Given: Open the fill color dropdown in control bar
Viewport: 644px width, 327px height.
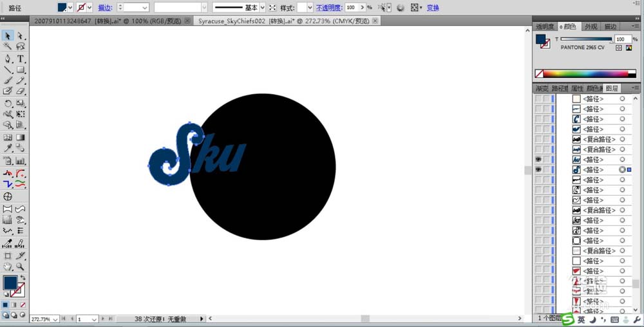Looking at the screenshot, I should tap(70, 7).
